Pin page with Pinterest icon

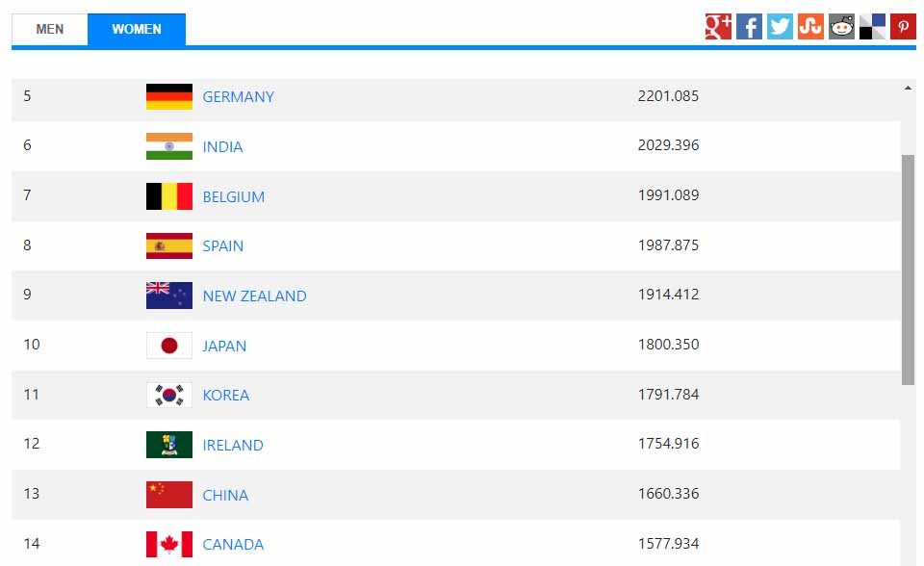[903, 27]
